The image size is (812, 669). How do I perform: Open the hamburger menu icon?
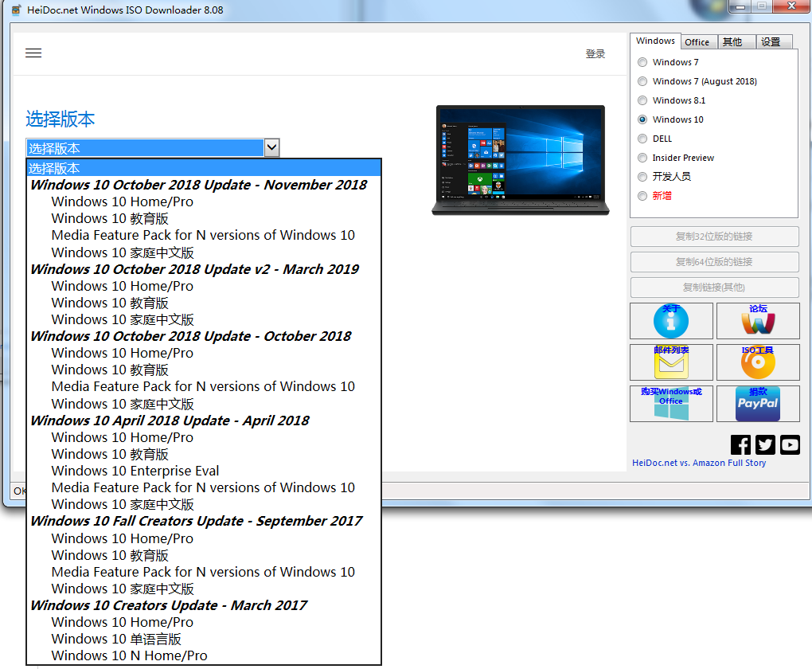[33, 53]
